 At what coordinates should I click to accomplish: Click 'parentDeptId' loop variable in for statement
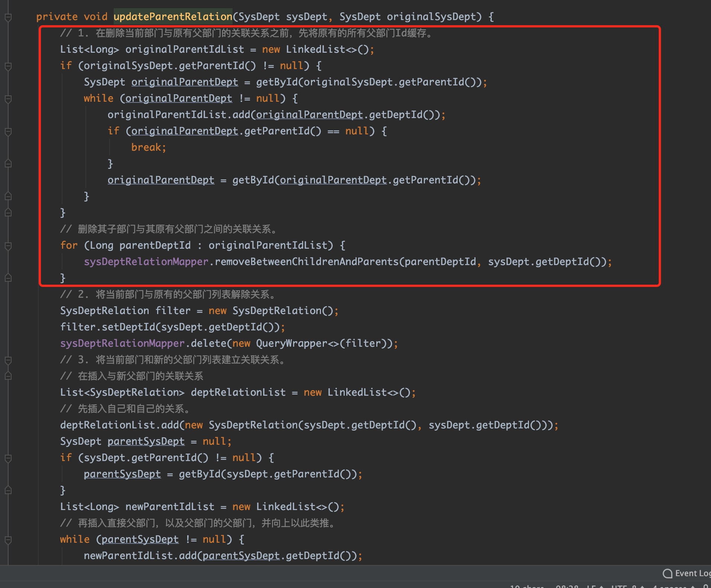click(155, 245)
